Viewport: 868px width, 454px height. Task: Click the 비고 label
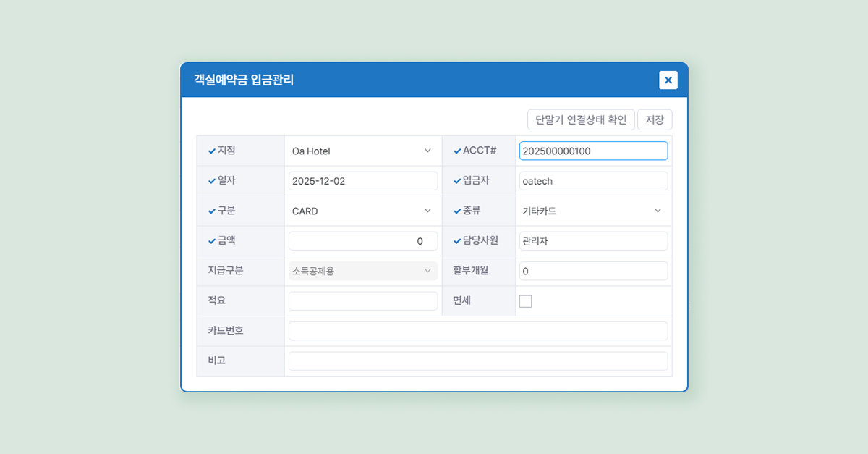216,361
